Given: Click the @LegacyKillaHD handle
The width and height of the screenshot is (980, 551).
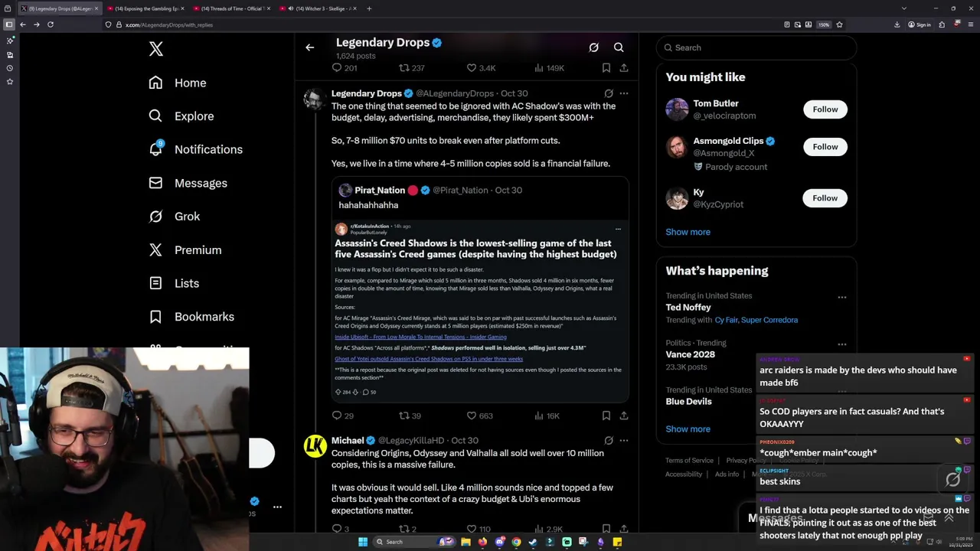Looking at the screenshot, I should pyautogui.click(x=413, y=441).
